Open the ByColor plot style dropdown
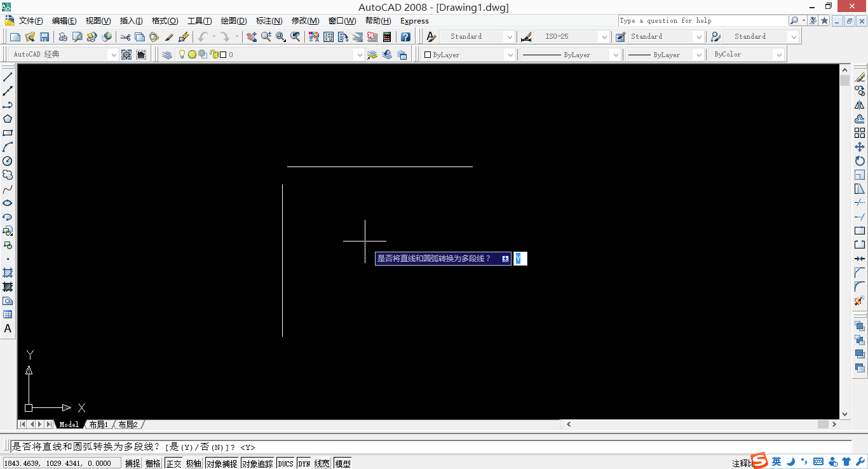This screenshot has height=469, width=868. (779, 55)
